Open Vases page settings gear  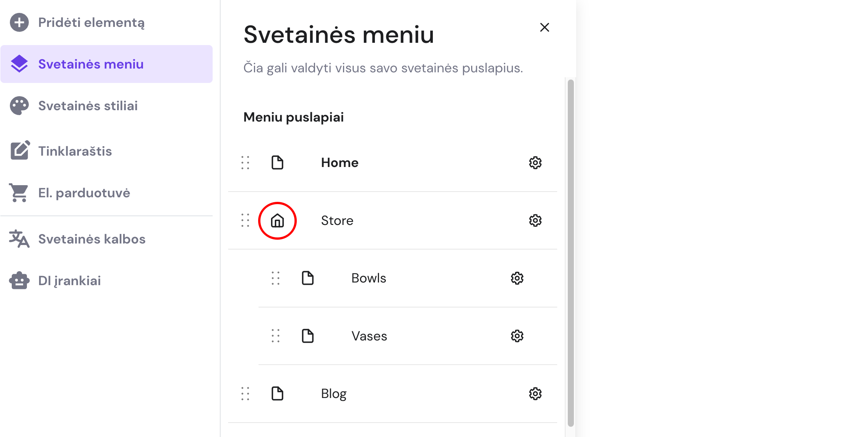click(517, 336)
